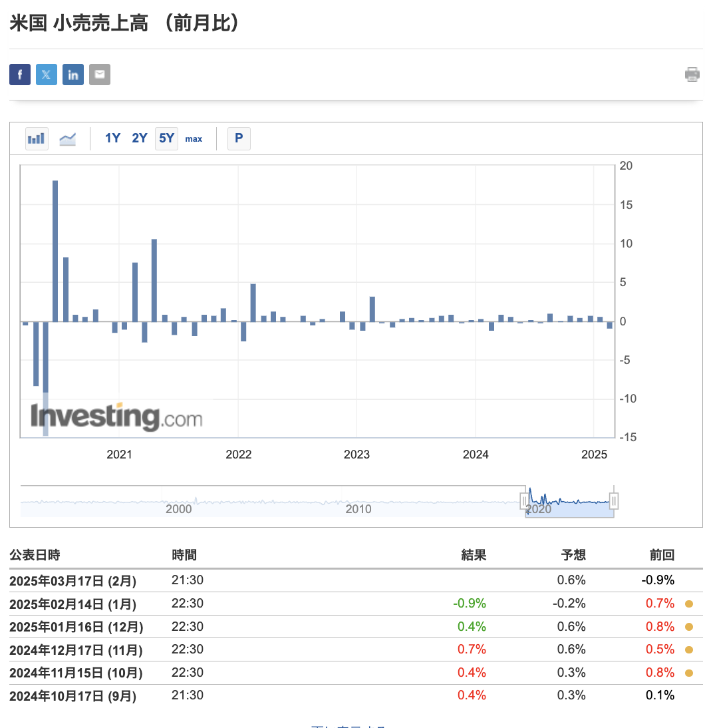Image resolution: width=705 pixels, height=728 pixels.
Task: Click the 2000 area in navigator timeline
Action: pyautogui.click(x=179, y=509)
